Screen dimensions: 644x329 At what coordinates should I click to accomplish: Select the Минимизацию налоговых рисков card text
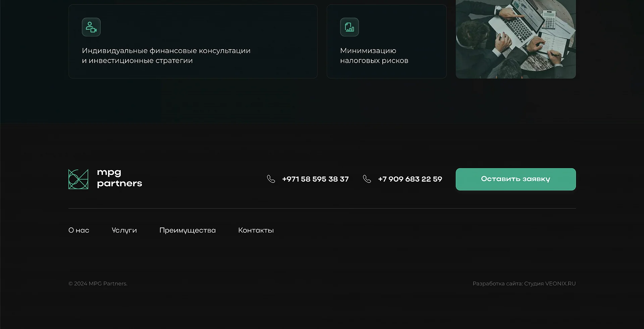coord(374,56)
